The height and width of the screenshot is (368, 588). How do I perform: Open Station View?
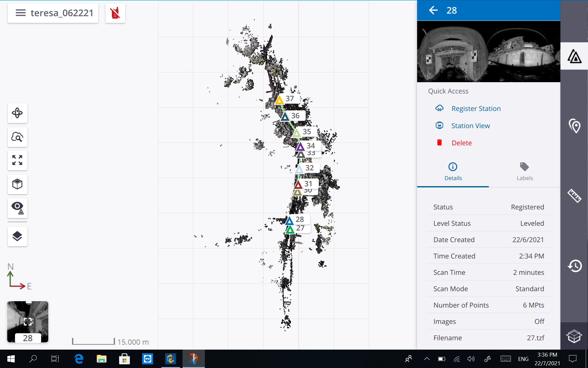pos(470,126)
